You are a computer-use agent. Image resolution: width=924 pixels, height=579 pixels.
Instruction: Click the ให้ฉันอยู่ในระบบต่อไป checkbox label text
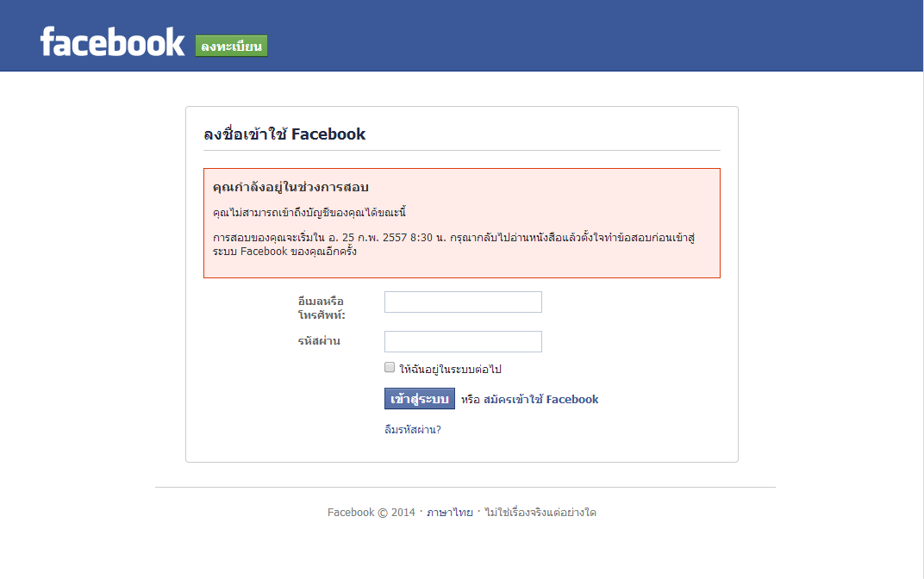[450, 369]
